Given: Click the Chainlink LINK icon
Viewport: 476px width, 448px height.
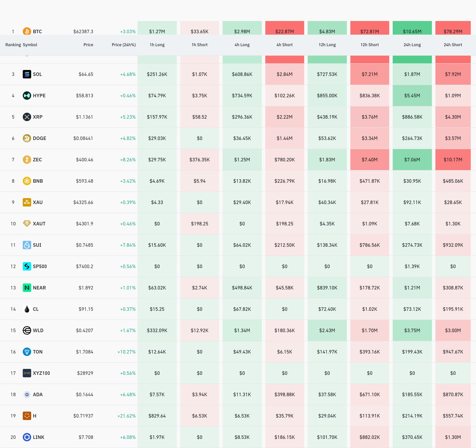Looking at the screenshot, I should (x=27, y=437).
